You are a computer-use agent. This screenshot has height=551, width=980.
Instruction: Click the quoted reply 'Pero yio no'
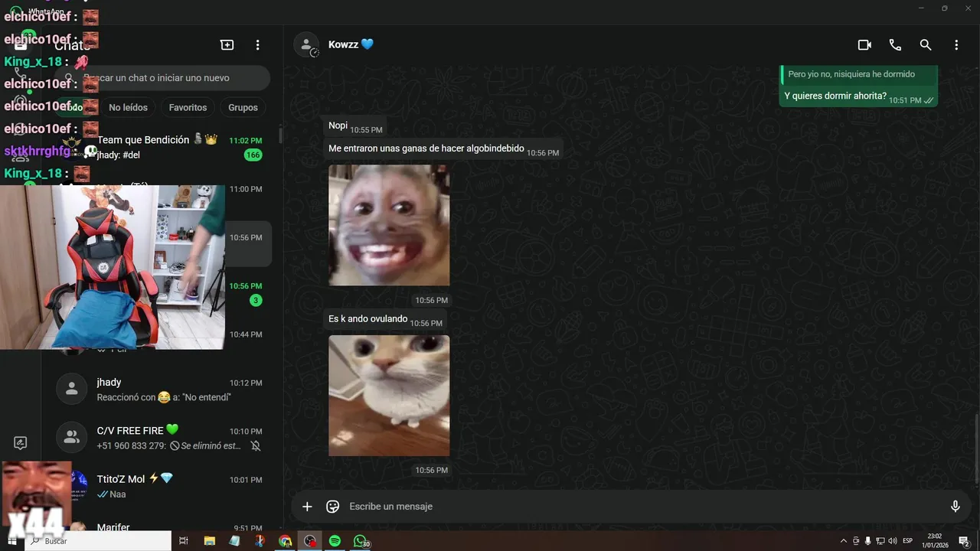click(x=858, y=75)
